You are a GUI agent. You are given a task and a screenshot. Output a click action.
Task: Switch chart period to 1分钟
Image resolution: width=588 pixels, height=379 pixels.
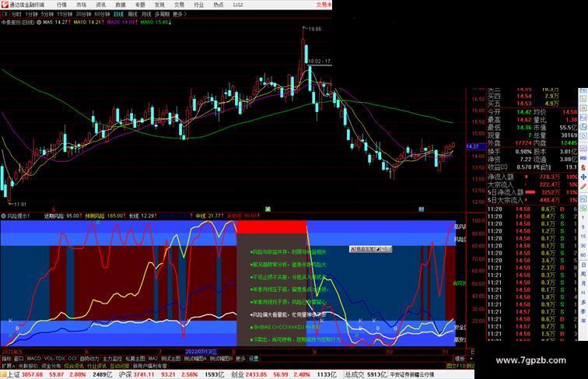pos(31,14)
